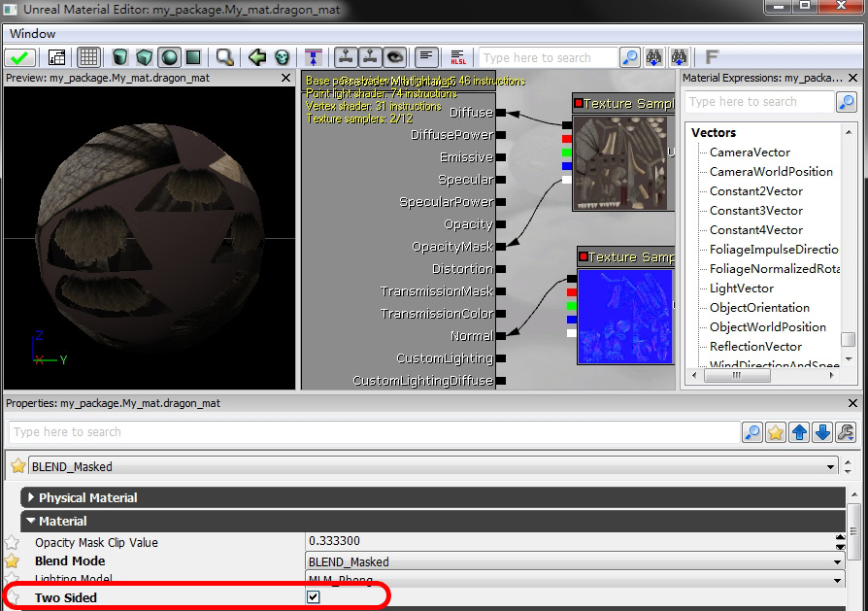
Task: Click the Properties panel search field
Action: coord(374,432)
